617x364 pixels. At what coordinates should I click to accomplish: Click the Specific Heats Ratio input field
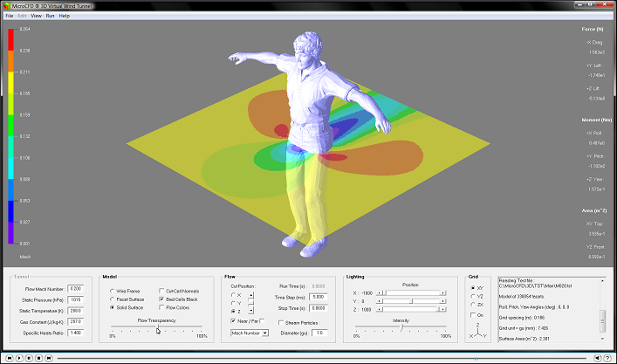[75, 333]
